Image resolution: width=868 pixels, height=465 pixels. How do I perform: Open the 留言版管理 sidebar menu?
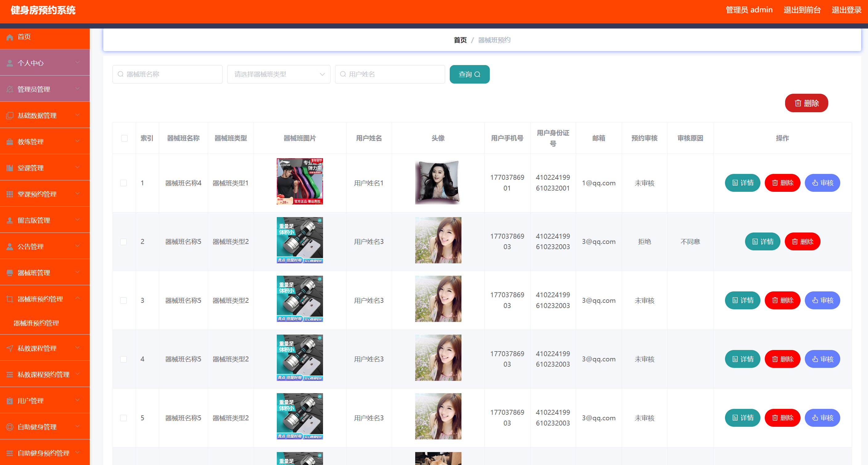click(45, 220)
